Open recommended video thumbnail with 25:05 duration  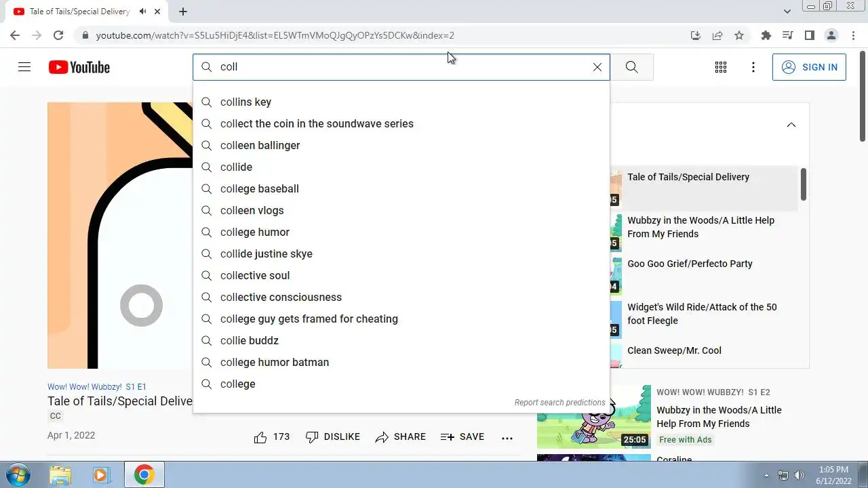[x=594, y=417]
